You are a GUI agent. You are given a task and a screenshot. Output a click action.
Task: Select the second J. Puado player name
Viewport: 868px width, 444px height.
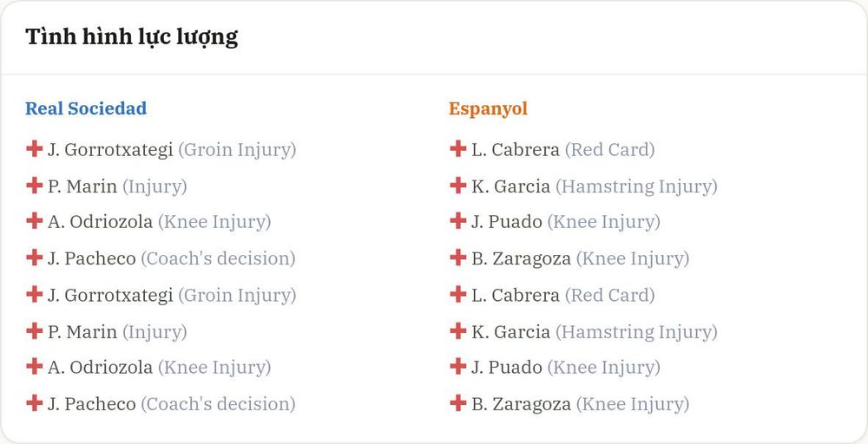[x=507, y=367]
